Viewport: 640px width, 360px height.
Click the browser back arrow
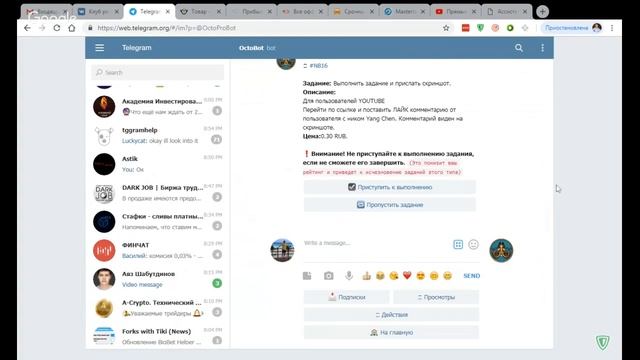(x=27, y=28)
